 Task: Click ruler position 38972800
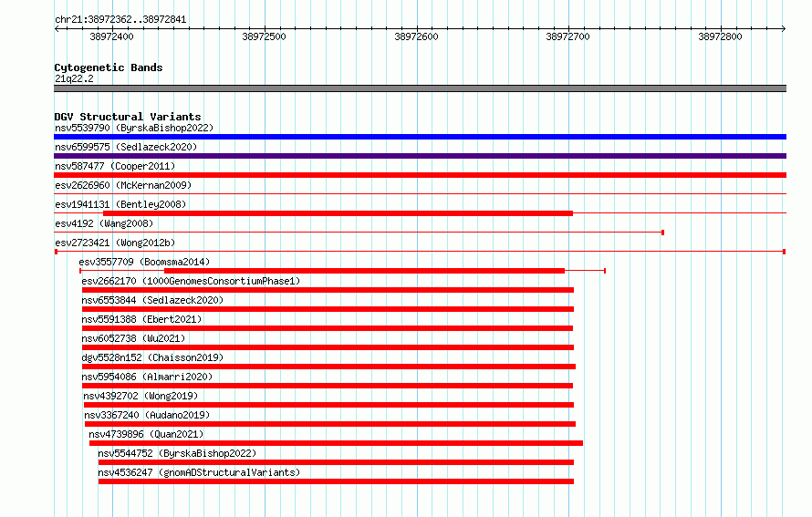tap(721, 36)
